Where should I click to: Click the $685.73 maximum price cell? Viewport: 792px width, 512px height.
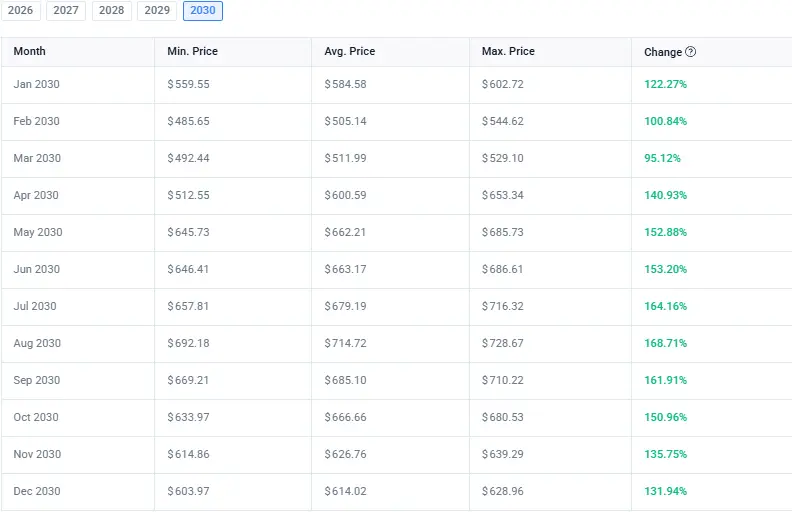click(503, 232)
